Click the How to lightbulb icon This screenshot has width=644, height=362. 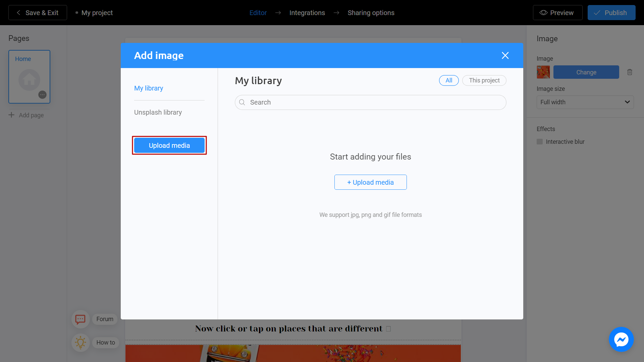tap(80, 343)
